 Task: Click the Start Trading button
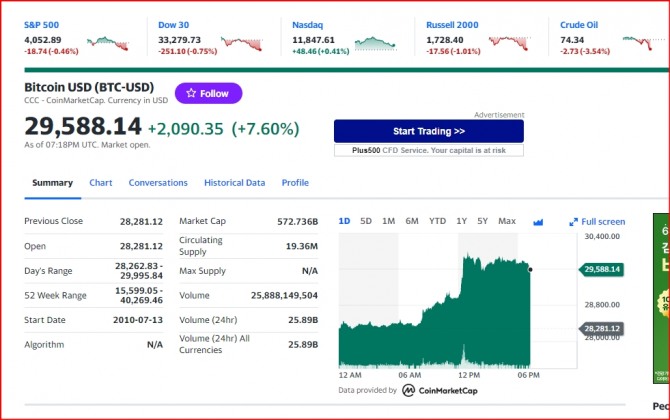[428, 131]
